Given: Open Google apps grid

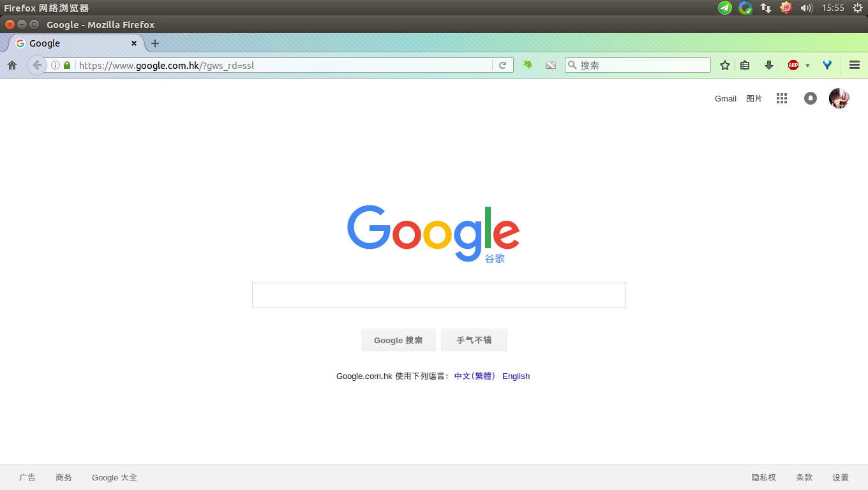Looking at the screenshot, I should coord(782,98).
